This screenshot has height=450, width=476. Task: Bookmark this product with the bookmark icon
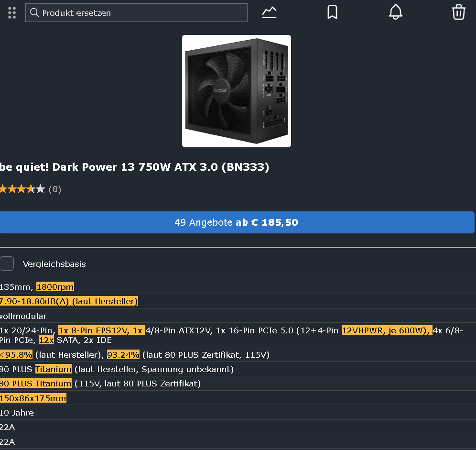333,12
